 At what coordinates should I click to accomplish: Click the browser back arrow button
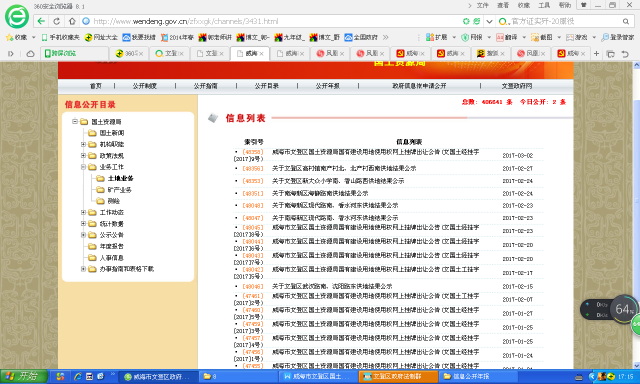pos(41,21)
